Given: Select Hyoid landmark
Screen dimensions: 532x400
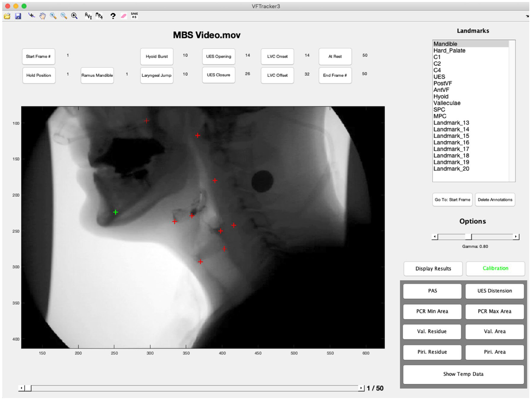Looking at the screenshot, I should pyautogui.click(x=471, y=97).
